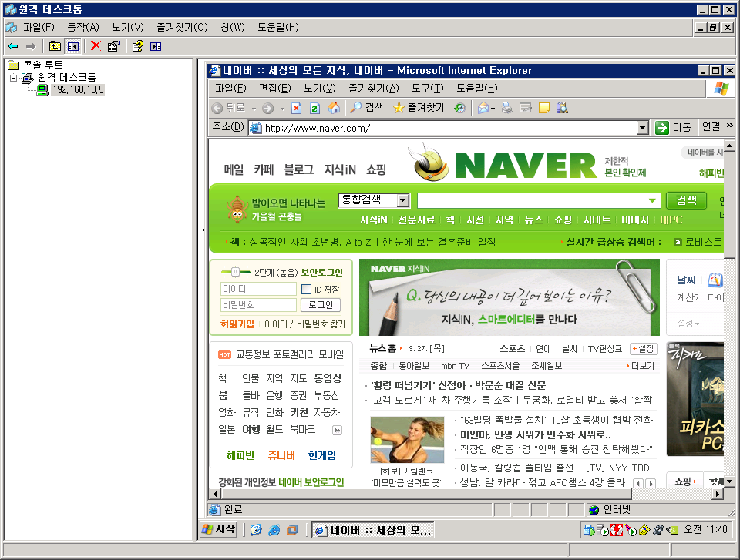Click Show Desktop quick launch icon
The width and height of the screenshot is (740, 560).
click(x=256, y=530)
